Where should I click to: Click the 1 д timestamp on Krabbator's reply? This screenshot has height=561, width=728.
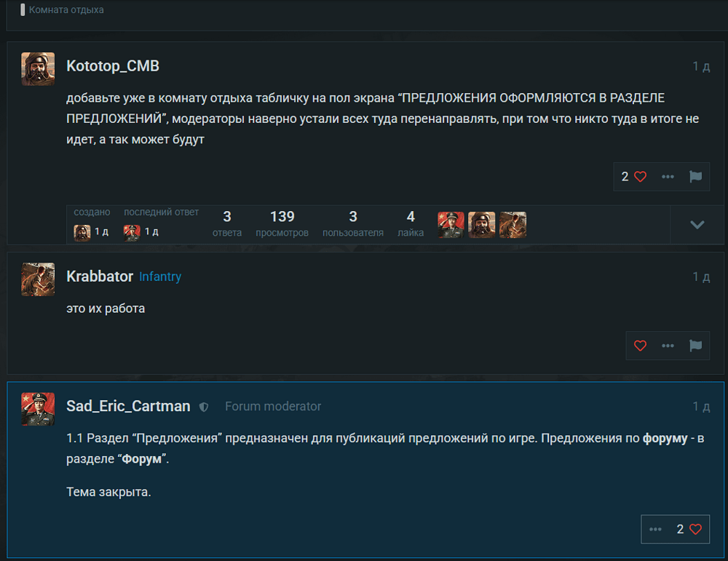point(701,277)
